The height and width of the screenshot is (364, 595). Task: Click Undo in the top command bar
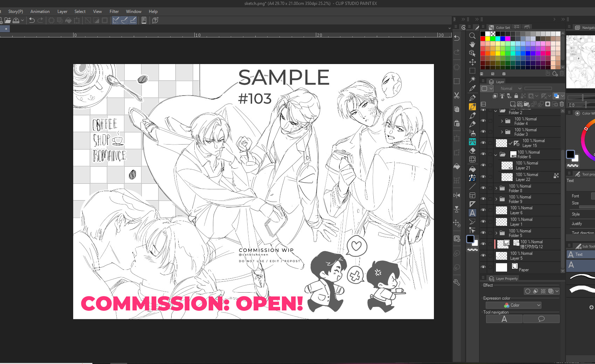(x=32, y=20)
